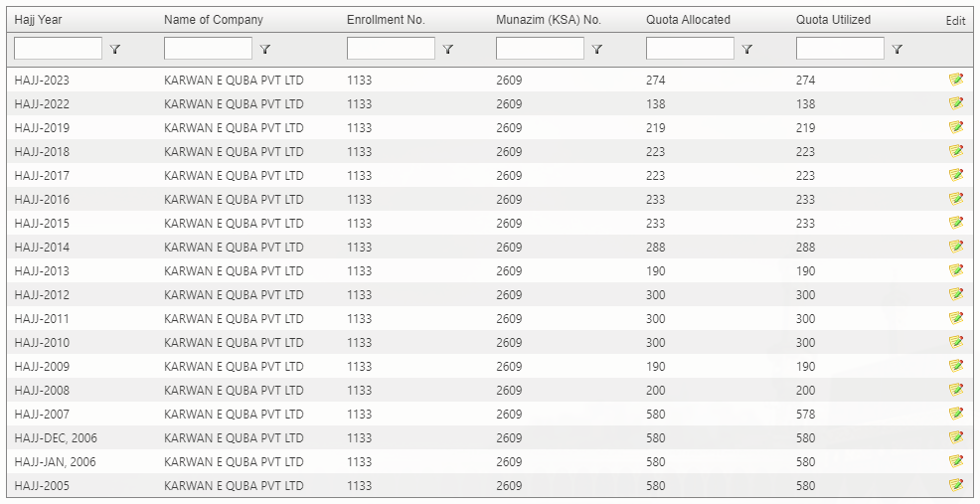
Task: Focus the Hajj Year filter text box
Action: [x=59, y=49]
